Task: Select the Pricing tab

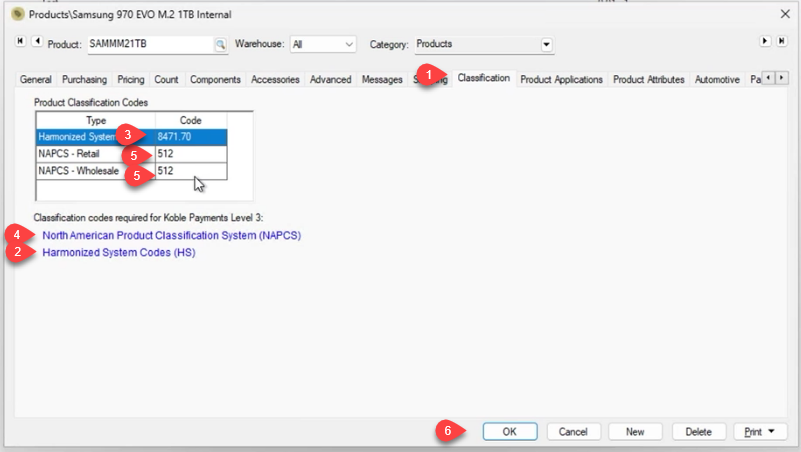Action: [x=131, y=80]
